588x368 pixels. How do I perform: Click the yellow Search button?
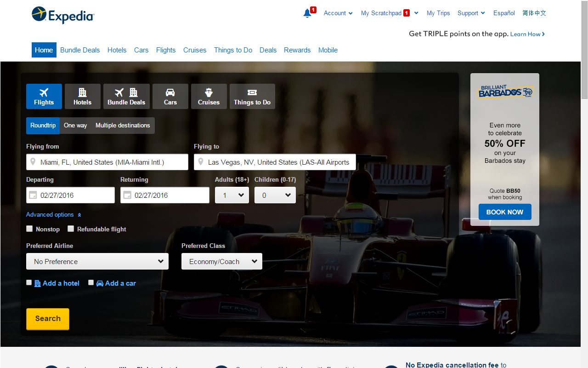tap(48, 319)
